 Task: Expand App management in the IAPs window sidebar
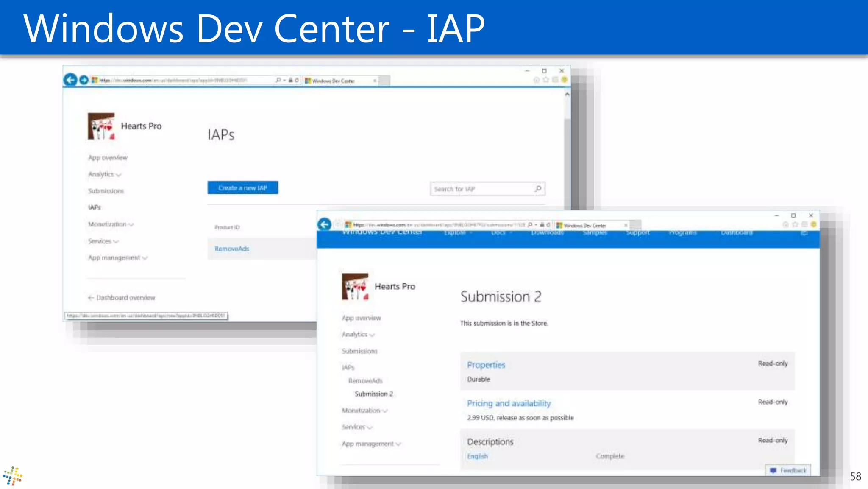coord(117,258)
